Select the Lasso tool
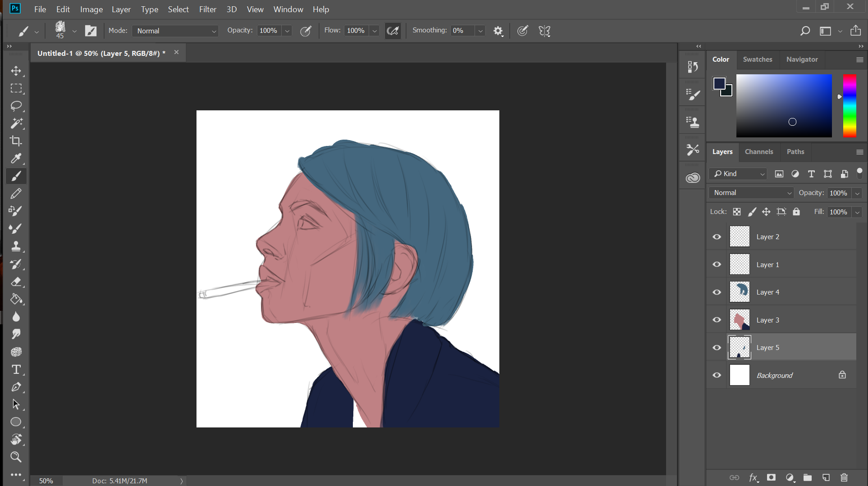Image resolution: width=868 pixels, height=486 pixels. tap(16, 106)
